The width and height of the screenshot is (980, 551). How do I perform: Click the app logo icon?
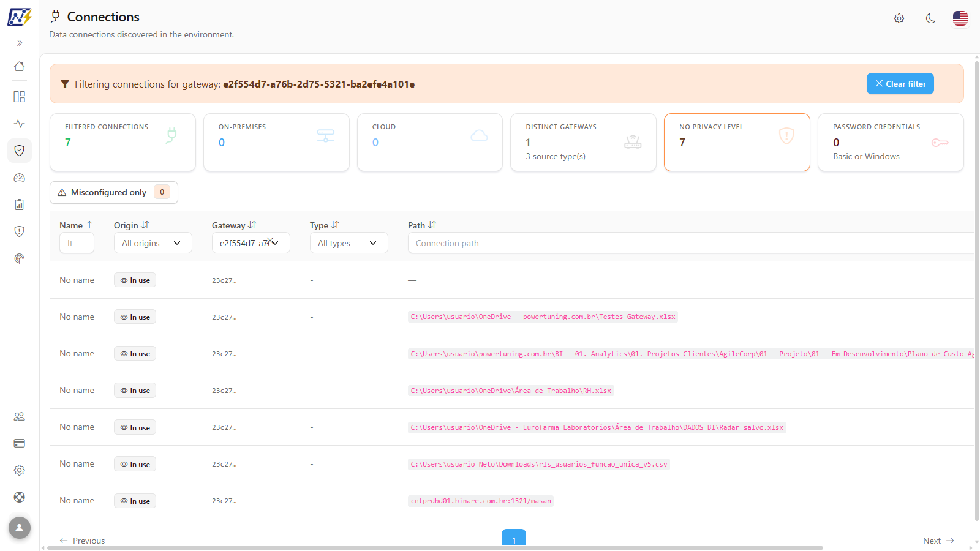click(x=19, y=17)
